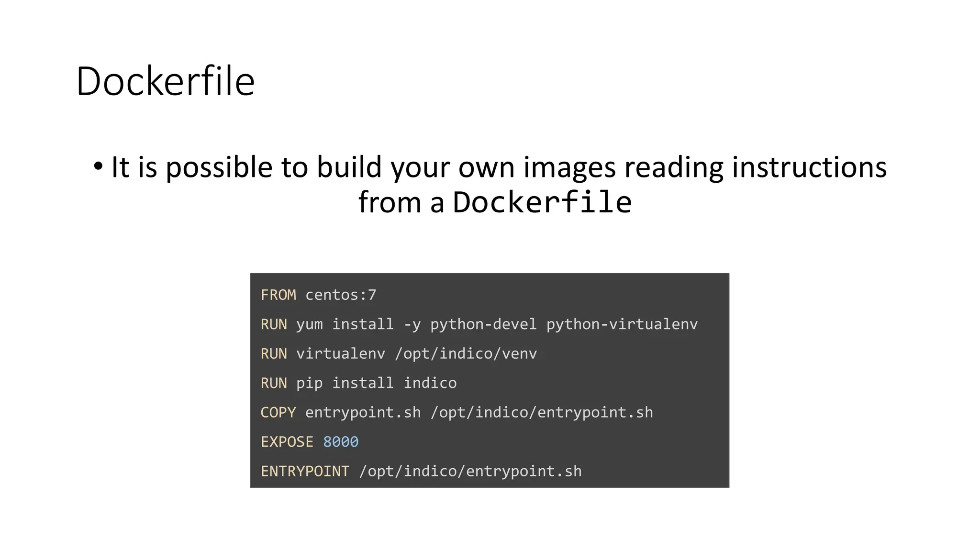
Task: Click the COPY destination path /opt/indico/entrypoint.sh
Action: 541,412
